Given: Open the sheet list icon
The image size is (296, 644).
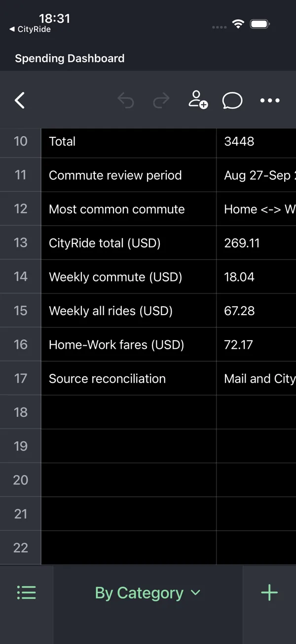Looking at the screenshot, I should (26, 593).
